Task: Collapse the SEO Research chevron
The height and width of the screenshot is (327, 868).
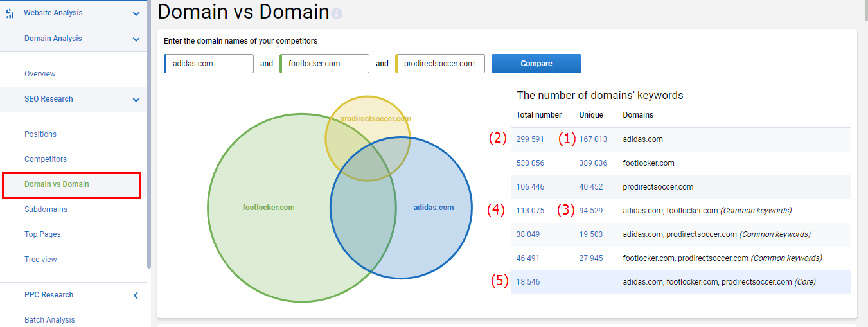Action: pyautogui.click(x=136, y=100)
